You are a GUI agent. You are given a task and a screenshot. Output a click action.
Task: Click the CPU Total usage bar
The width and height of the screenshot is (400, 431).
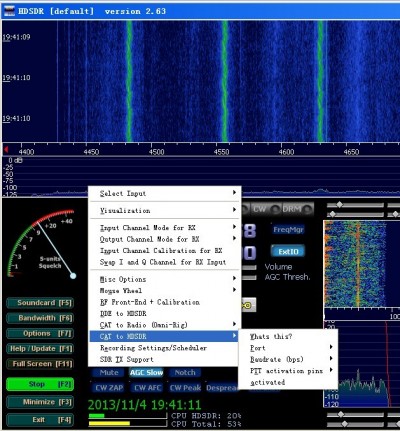coord(128,423)
